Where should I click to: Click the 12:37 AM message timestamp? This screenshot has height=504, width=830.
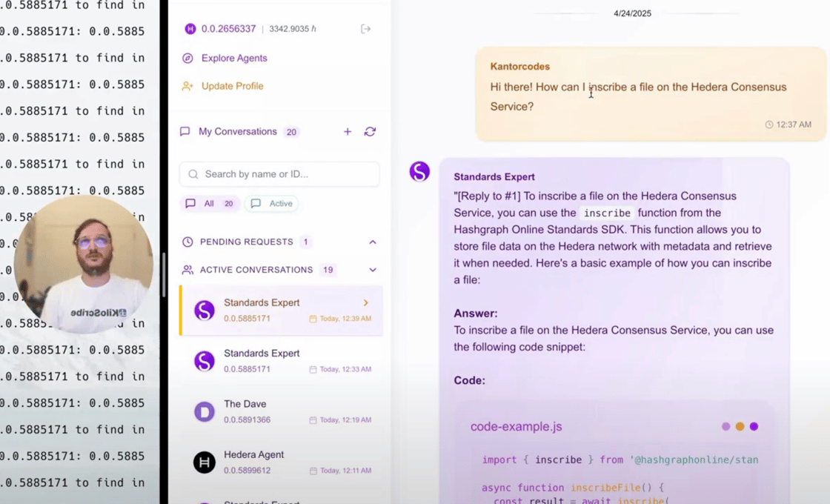coord(794,125)
